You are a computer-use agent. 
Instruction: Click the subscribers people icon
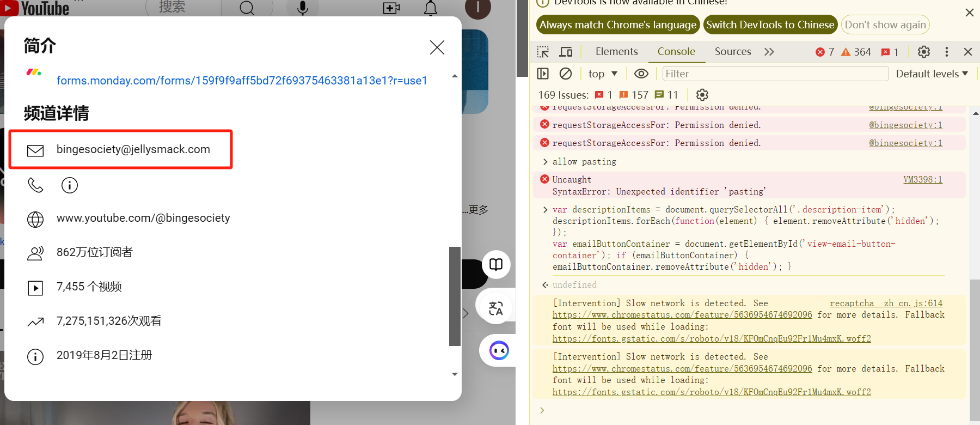tap(35, 253)
